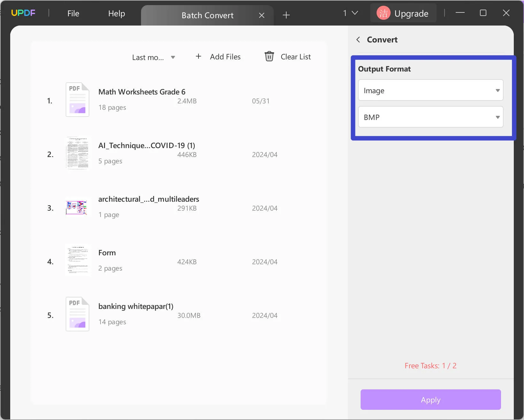Screen dimensions: 524x420
Task: Click the 14 pages label
Action: point(112,322)
